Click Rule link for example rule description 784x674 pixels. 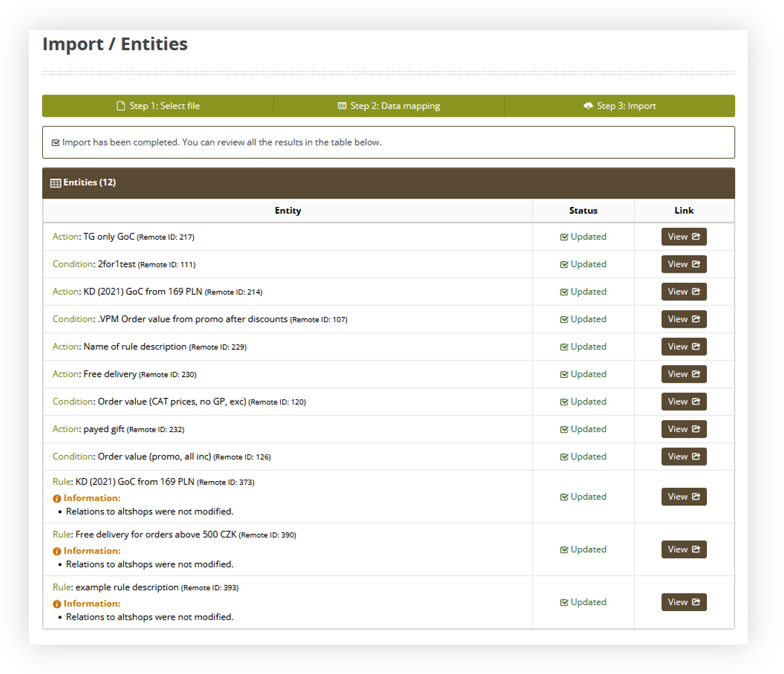(x=62, y=587)
